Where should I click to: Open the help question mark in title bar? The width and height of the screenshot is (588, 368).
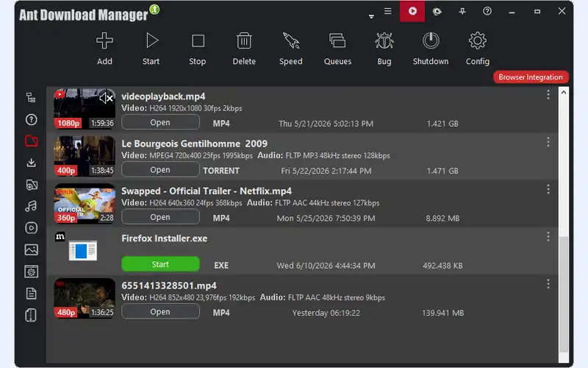coord(487,11)
